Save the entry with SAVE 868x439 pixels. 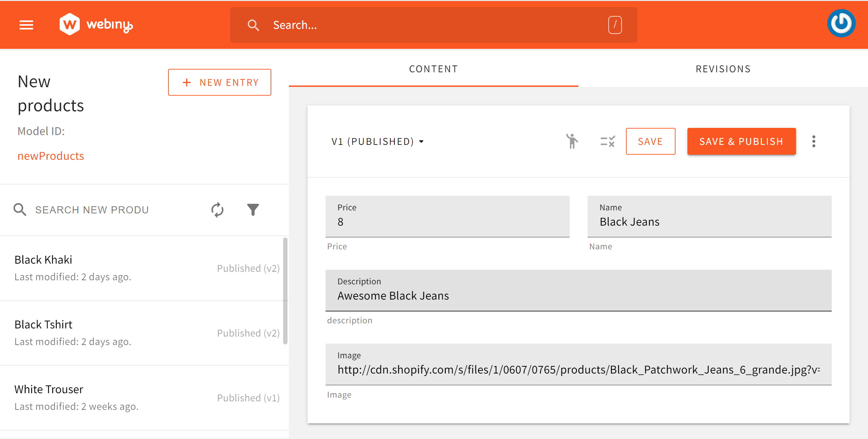(x=650, y=141)
